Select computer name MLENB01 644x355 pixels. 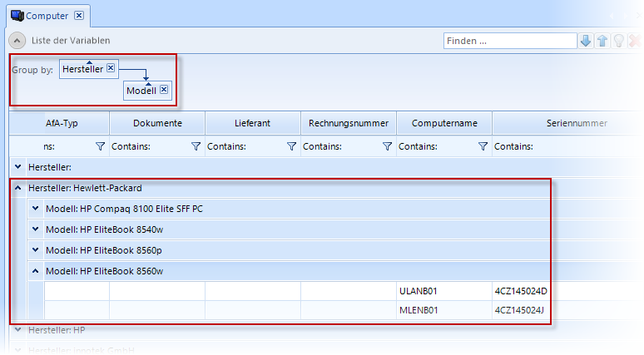click(419, 310)
